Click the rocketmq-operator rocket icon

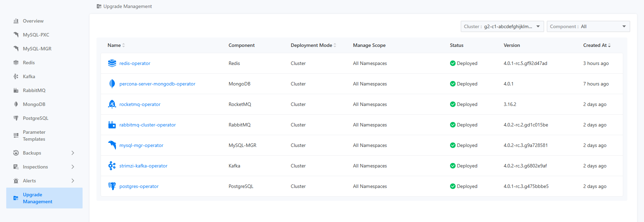[112, 104]
